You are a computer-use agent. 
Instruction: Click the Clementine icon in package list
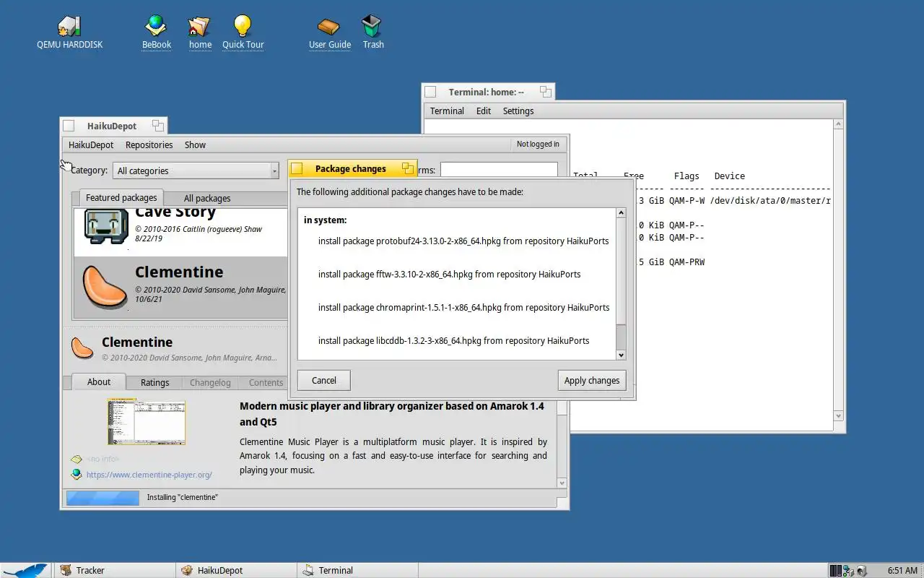click(x=106, y=287)
